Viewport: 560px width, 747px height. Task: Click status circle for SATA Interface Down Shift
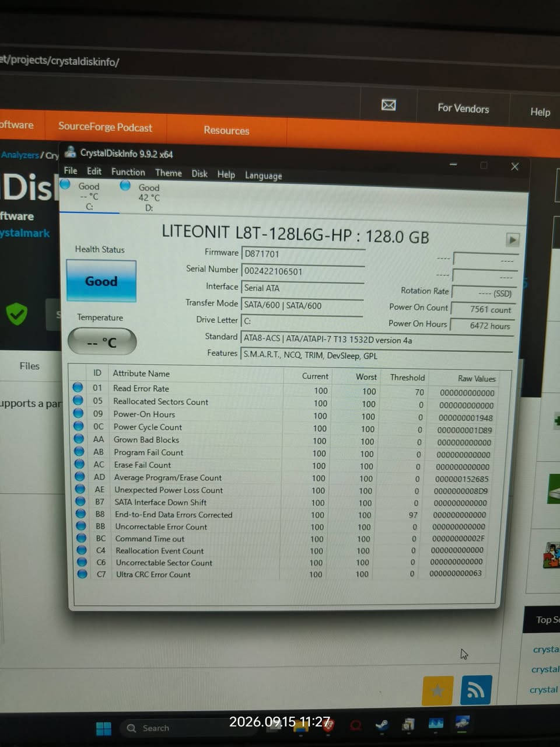(80, 501)
